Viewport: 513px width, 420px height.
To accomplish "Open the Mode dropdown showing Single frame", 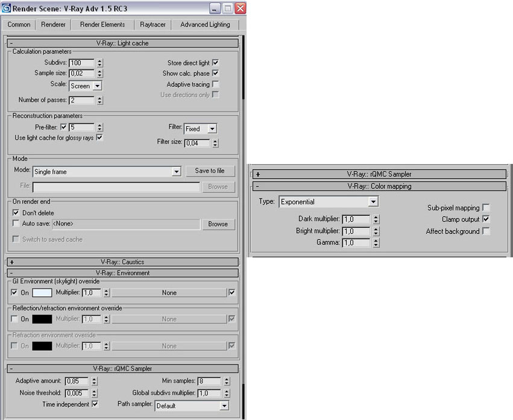I will click(107, 171).
